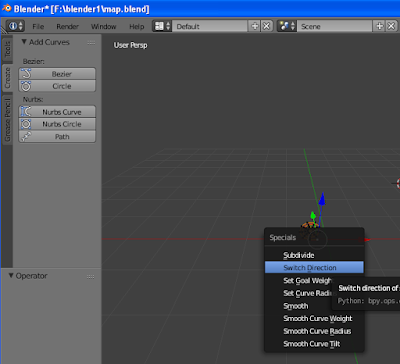Add a Nurbs Circle

57,124
